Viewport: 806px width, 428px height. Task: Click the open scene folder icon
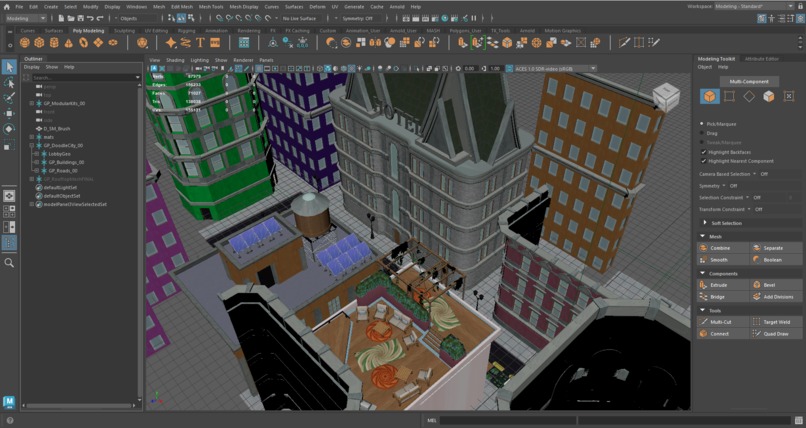(x=71, y=18)
